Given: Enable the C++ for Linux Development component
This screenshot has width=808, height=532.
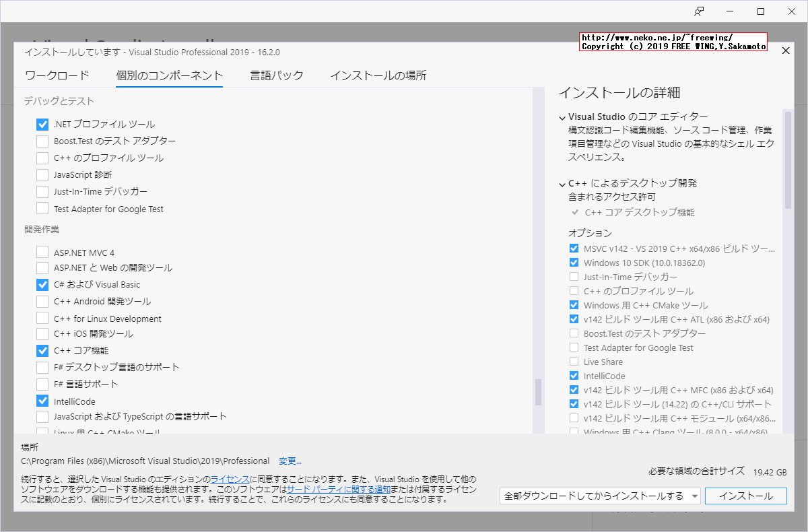Looking at the screenshot, I should pos(42,318).
